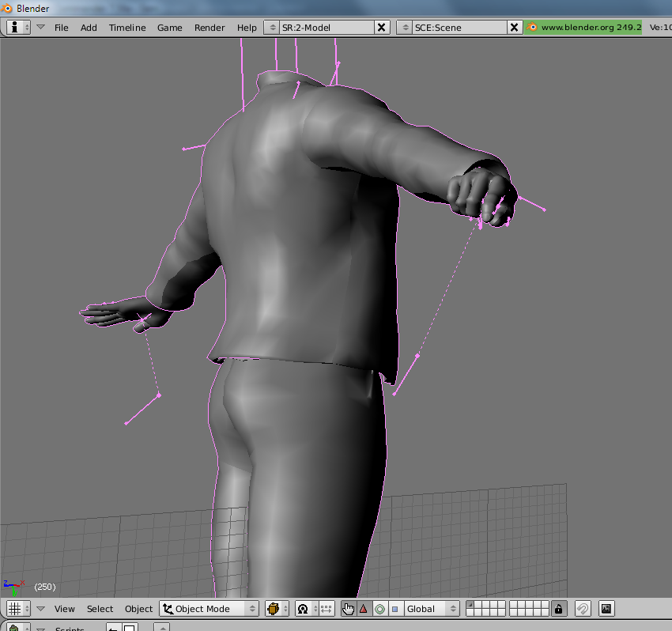
Task: Click the render this window icon
Action: point(606,609)
